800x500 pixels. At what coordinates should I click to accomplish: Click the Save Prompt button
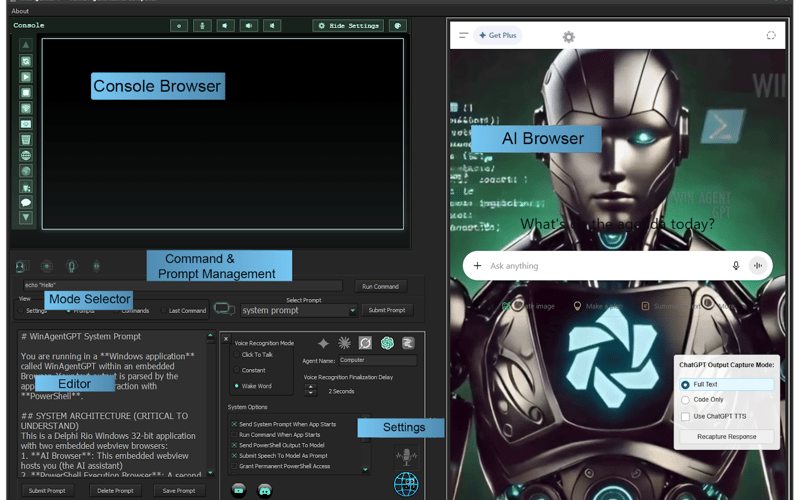[x=179, y=490]
